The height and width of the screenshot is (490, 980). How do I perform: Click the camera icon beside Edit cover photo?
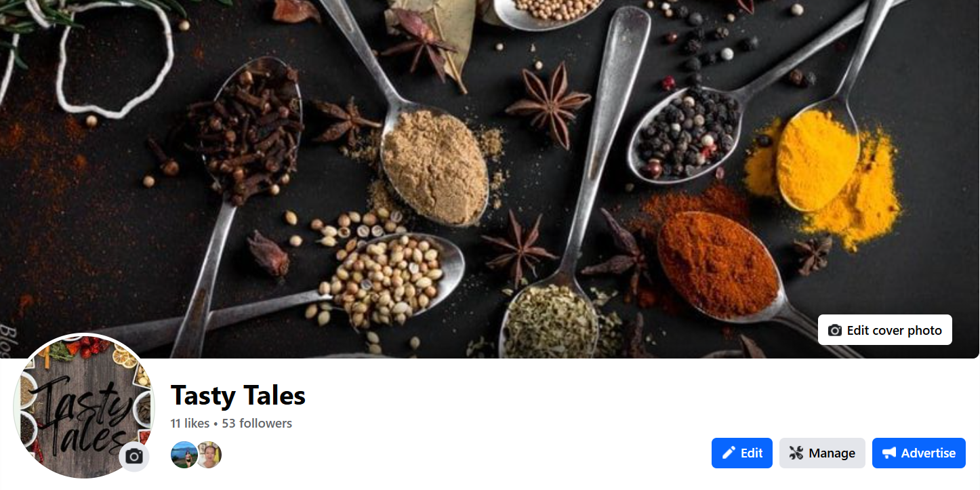pos(835,330)
